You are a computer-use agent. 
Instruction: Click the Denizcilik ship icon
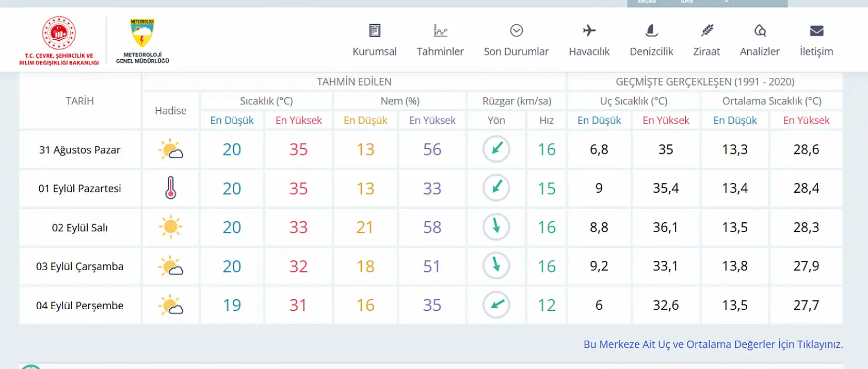(652, 30)
